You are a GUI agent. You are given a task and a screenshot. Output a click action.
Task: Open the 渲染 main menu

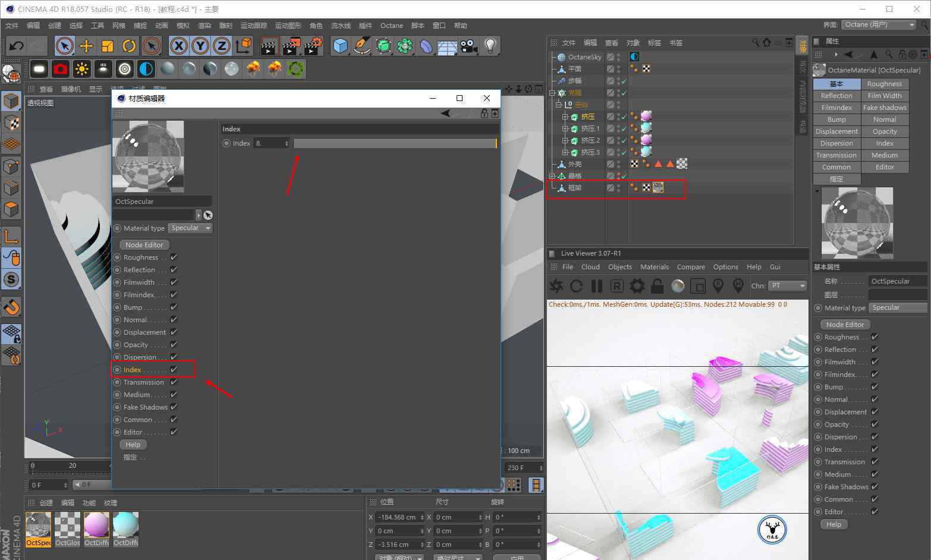205,26
